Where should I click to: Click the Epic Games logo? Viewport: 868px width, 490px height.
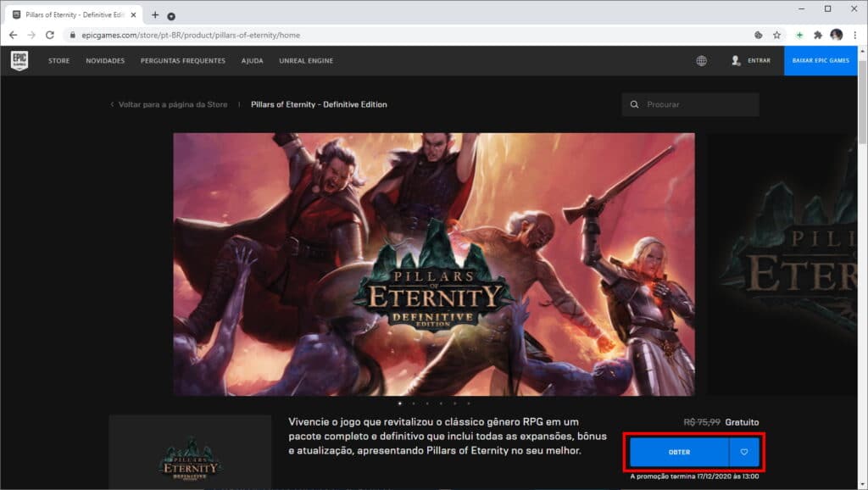(19, 60)
